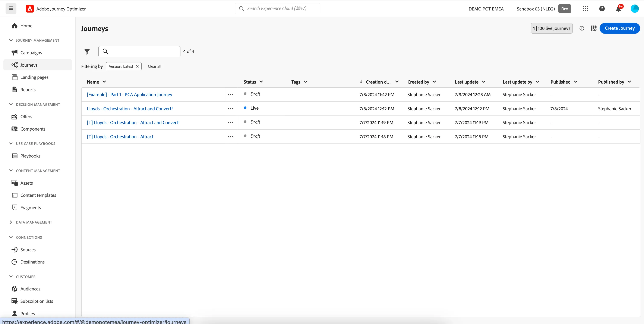Image resolution: width=644 pixels, height=324 pixels.
Task: Open more actions for [T] Orchestration - Attract
Action: tap(231, 137)
